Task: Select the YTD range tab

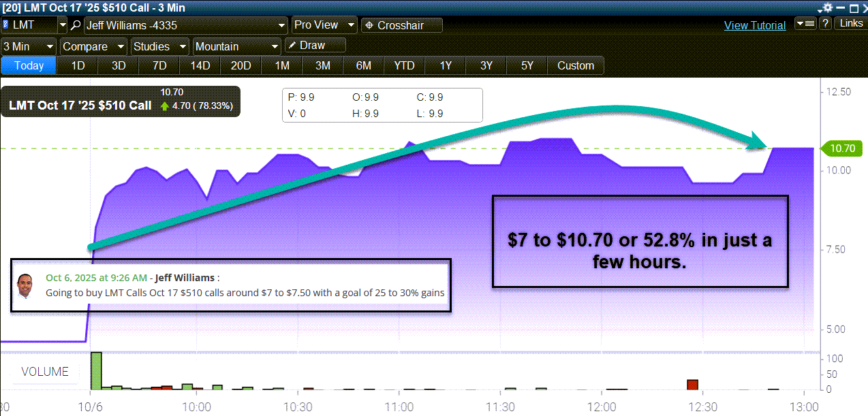Action: pos(404,66)
